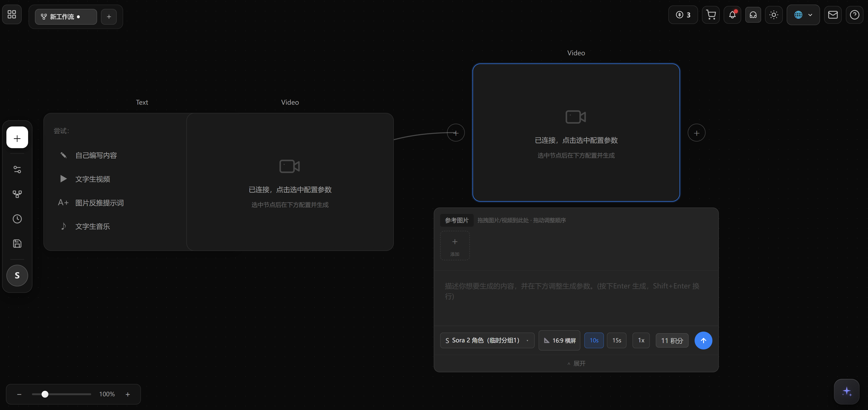Click the 16:9 横屏 aspect ratio button
868x410 pixels.
[559, 340]
